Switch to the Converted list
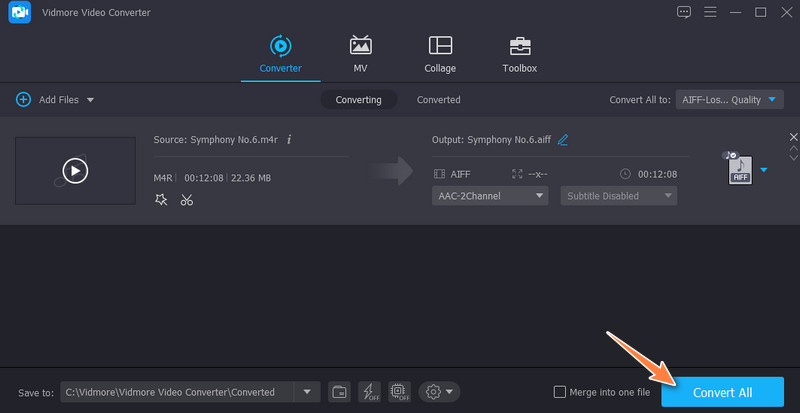Viewport: 800px width, 413px height. (438, 100)
